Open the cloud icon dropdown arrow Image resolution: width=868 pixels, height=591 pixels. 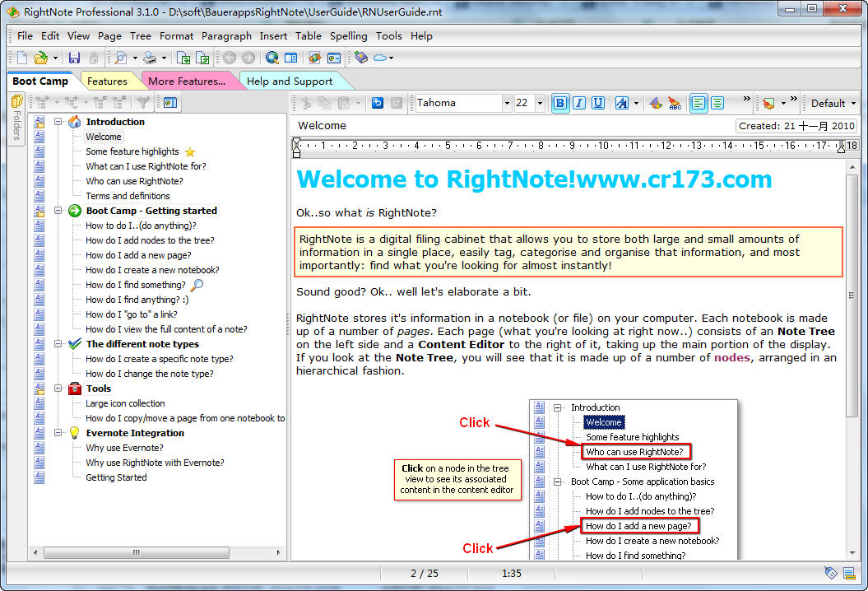[392, 58]
